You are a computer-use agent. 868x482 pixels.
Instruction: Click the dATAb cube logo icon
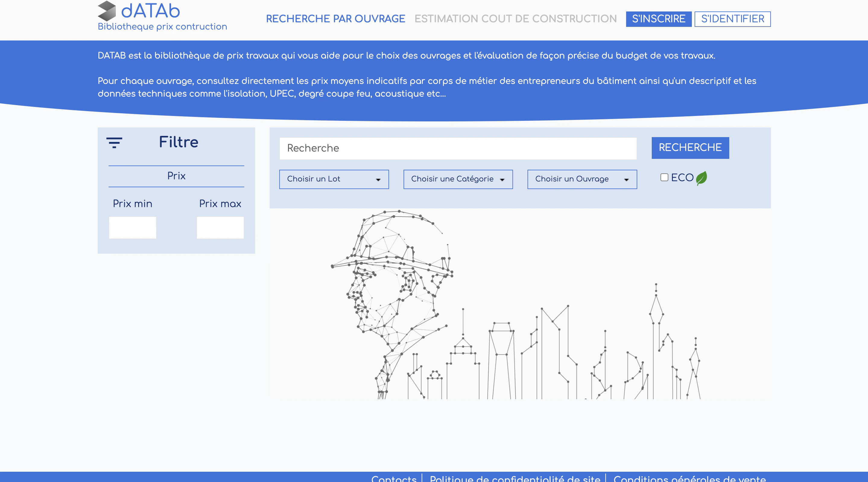coord(107,11)
